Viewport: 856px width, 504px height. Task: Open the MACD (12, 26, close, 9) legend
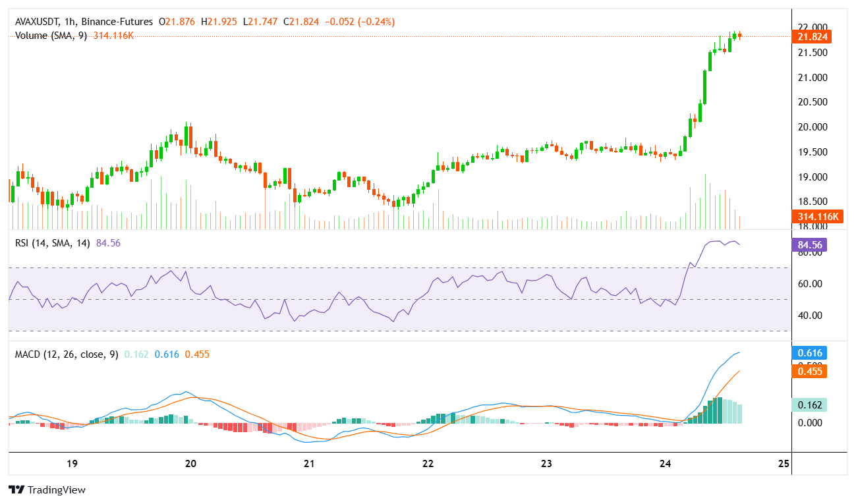coord(67,354)
